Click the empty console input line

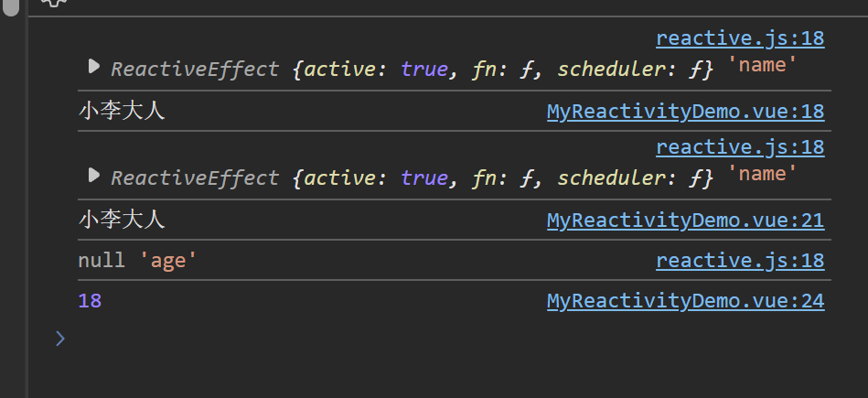point(366,339)
